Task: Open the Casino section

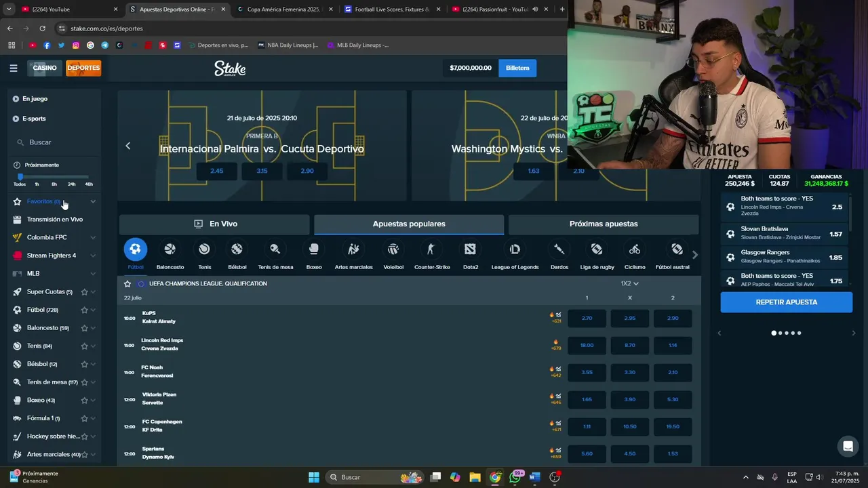Action: click(x=45, y=68)
